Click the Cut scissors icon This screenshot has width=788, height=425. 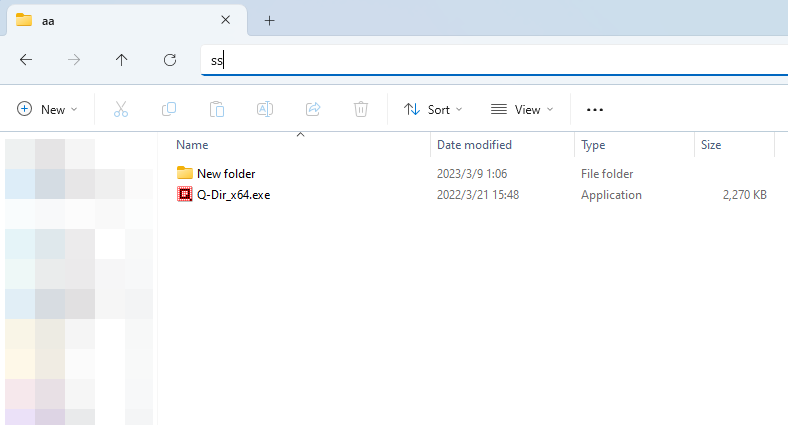tap(121, 109)
